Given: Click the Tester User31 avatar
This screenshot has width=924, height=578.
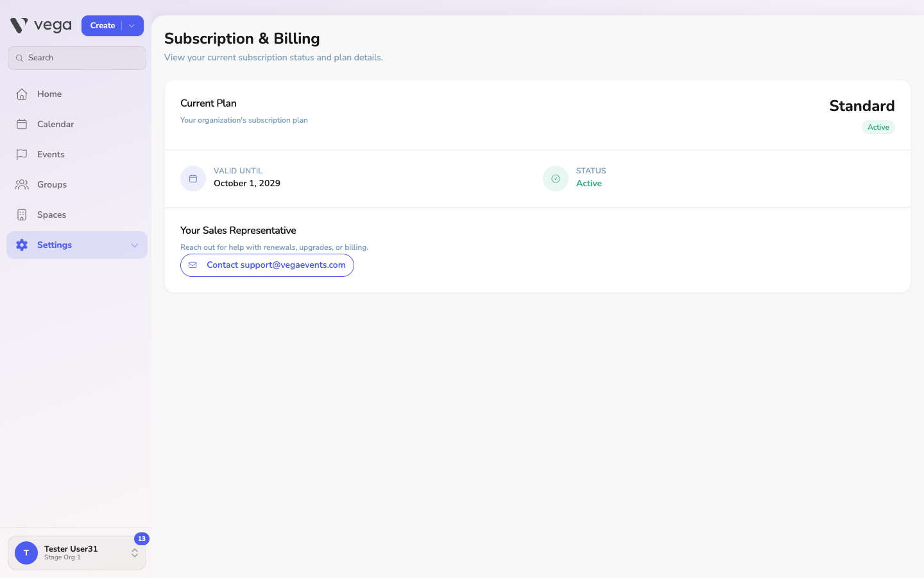Looking at the screenshot, I should tap(26, 553).
